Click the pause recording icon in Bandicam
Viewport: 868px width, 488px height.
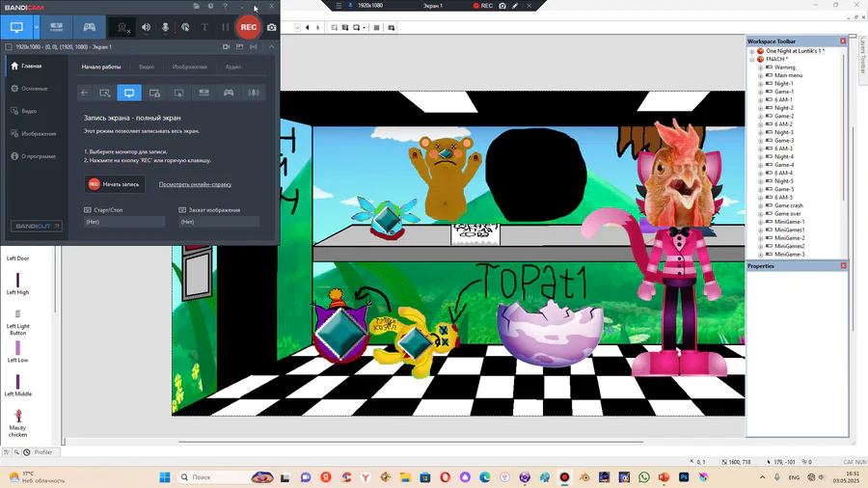225,27
